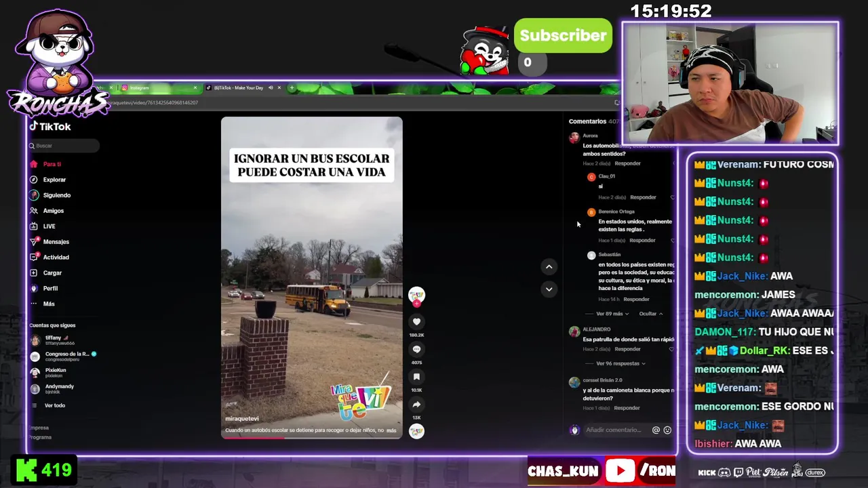Open PixieKun's account

(x=49, y=372)
